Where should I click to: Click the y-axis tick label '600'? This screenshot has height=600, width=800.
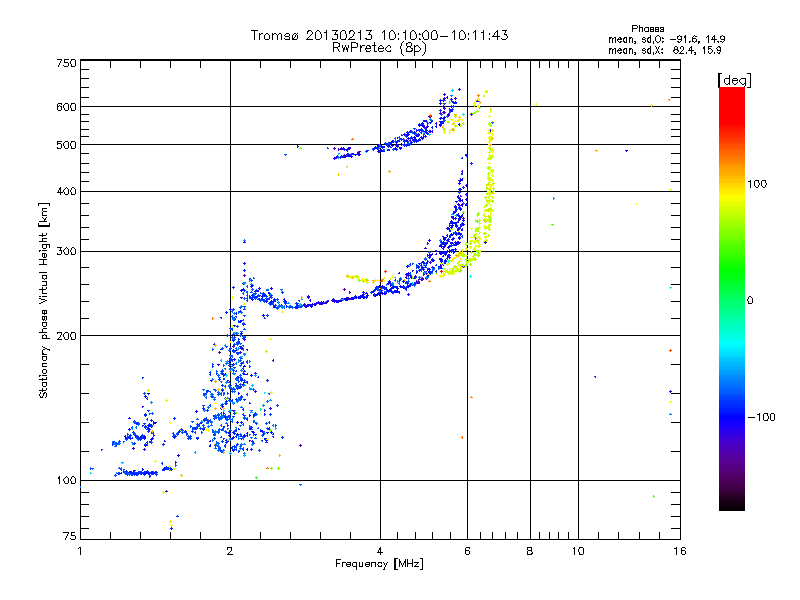(x=66, y=107)
